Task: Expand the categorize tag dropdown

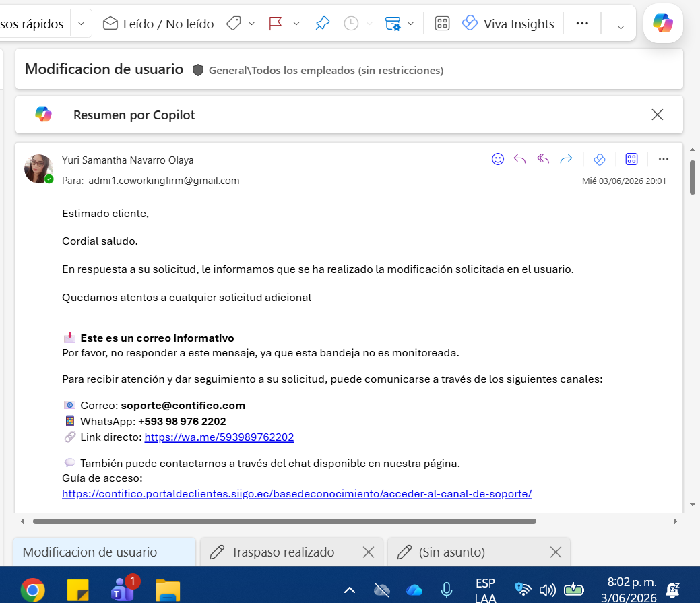Action: 252,23
